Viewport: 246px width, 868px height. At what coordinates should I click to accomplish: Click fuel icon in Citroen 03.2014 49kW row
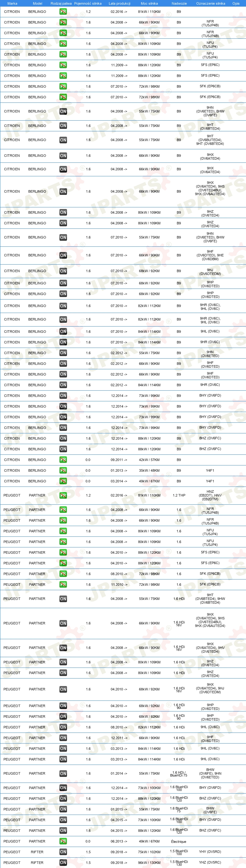(63, 481)
